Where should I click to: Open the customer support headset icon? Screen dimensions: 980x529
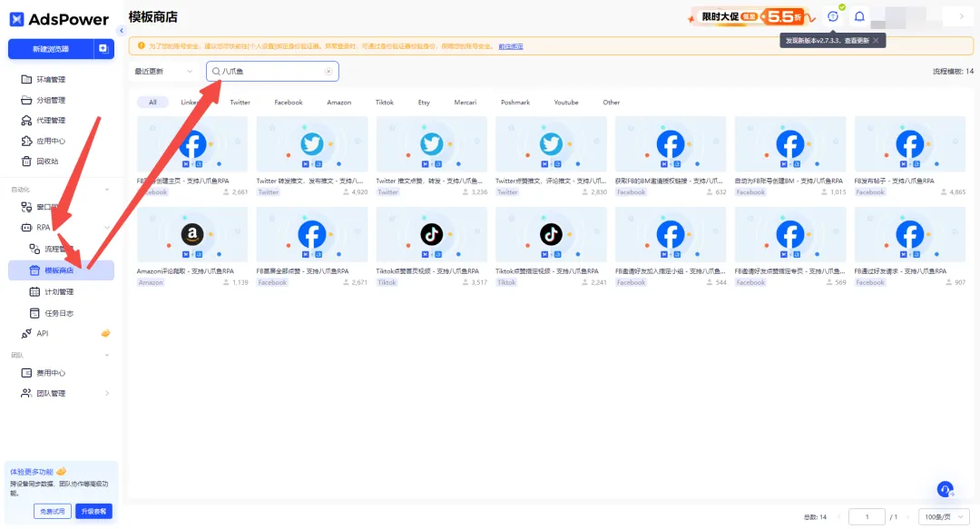945,489
